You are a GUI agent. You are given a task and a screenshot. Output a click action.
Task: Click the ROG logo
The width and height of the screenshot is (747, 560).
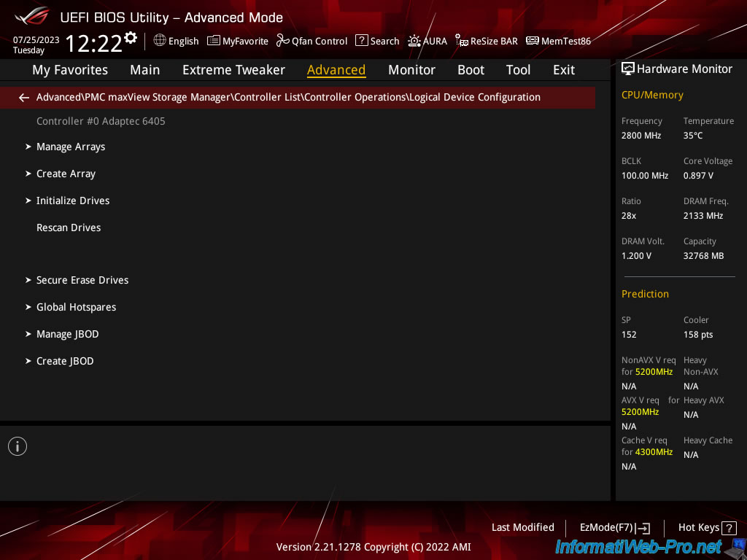coord(32,17)
